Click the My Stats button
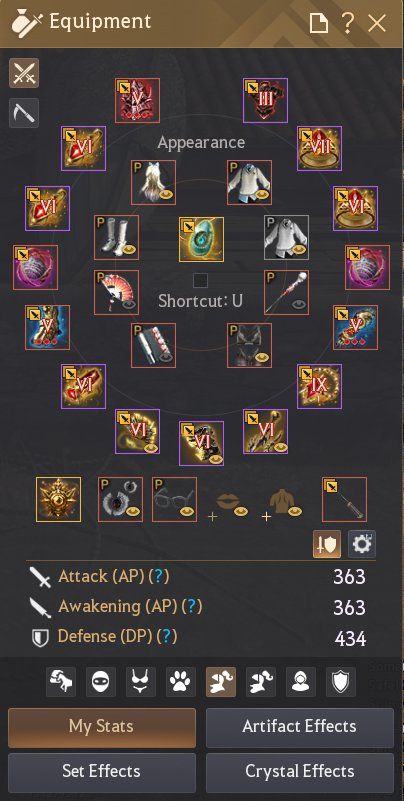 coord(102,727)
